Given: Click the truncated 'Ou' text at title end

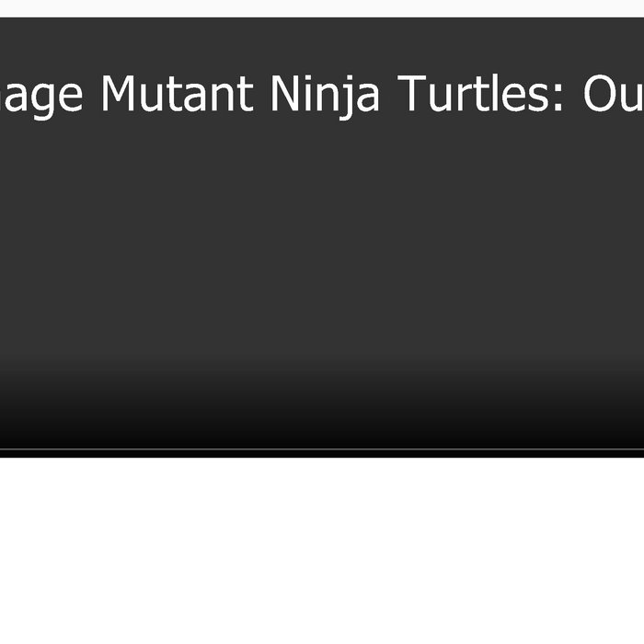Looking at the screenshot, I should coord(614,94).
